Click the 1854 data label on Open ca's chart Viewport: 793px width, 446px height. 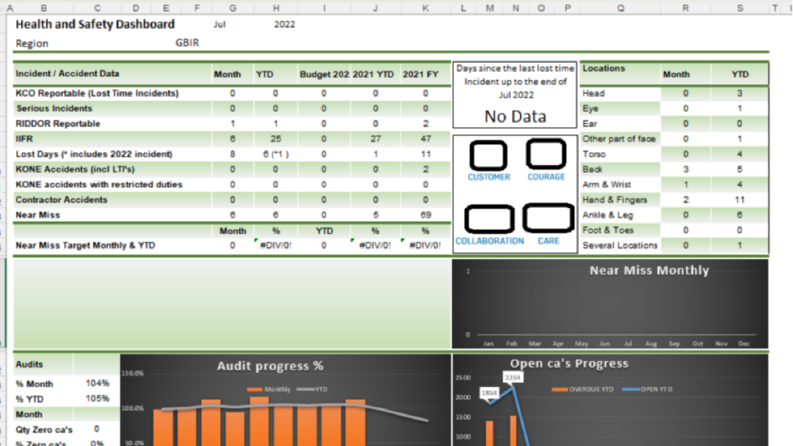tap(489, 393)
